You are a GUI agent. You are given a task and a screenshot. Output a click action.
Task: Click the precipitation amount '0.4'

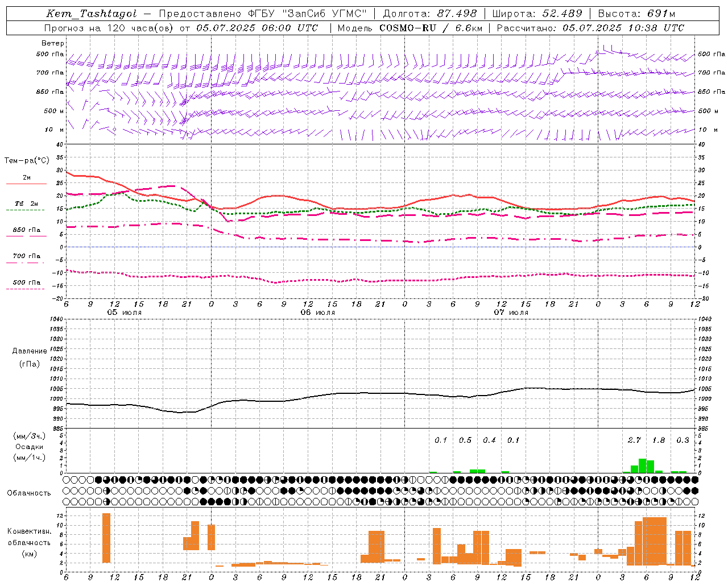pos(489,440)
